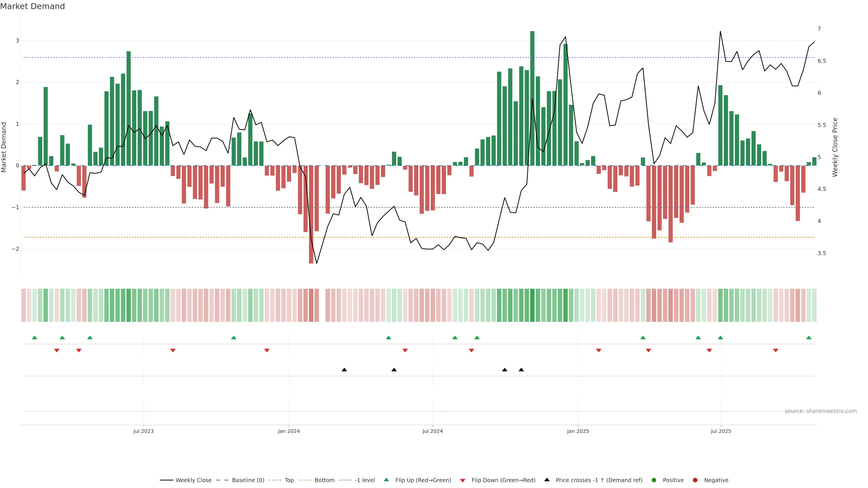This screenshot has width=868, height=488.
Task: Click first black price-cross triangle marker
Action: click(344, 370)
